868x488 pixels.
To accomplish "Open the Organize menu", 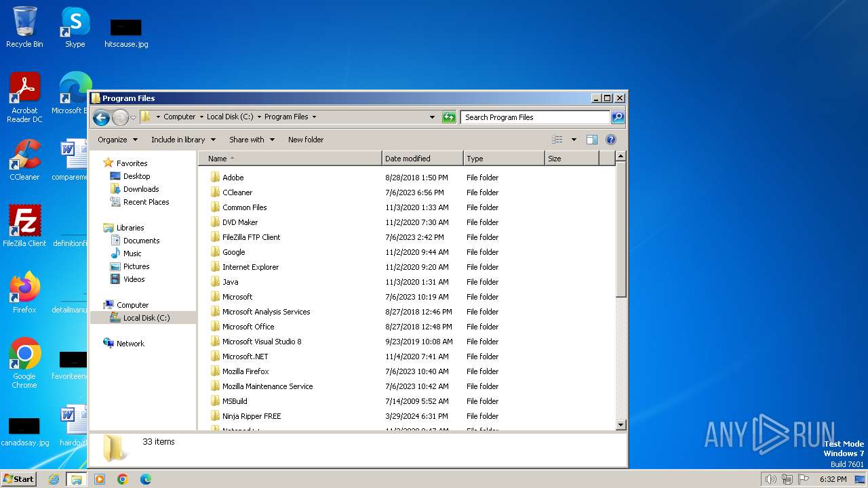I will (x=117, y=140).
